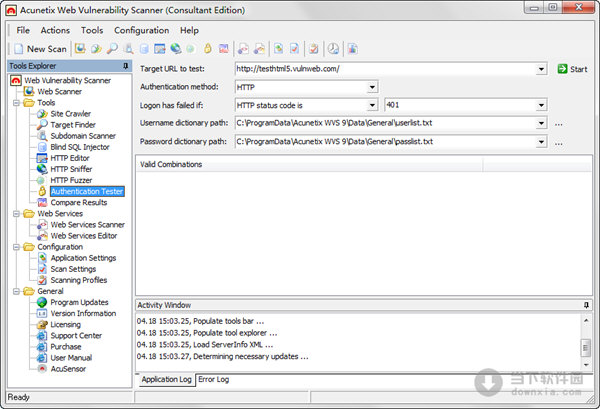Open the HTTP status code is dropdown
The image size is (600, 409).
tap(372, 105)
